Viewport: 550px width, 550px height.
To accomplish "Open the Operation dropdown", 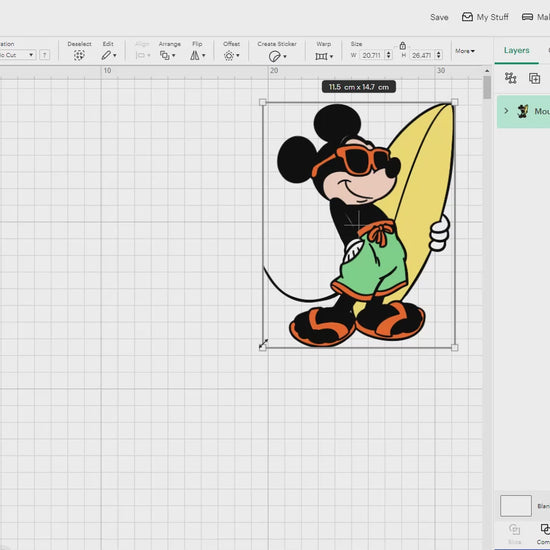I will [18, 55].
